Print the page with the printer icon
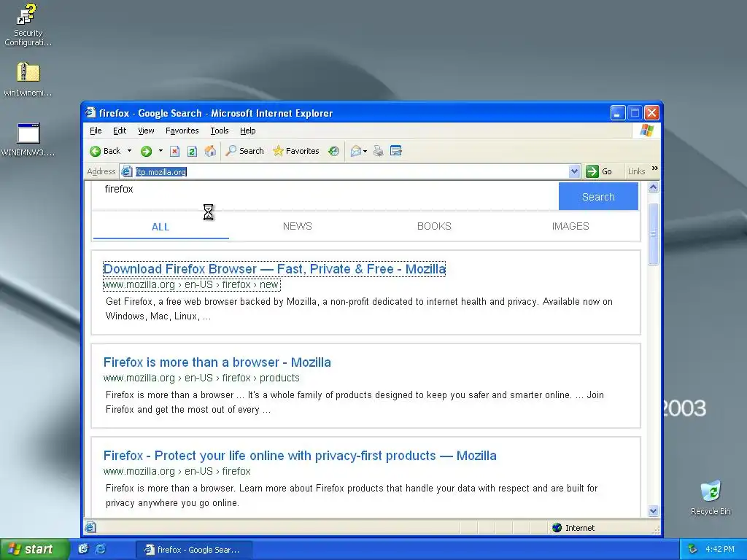The width and height of the screenshot is (747, 560). click(x=379, y=151)
